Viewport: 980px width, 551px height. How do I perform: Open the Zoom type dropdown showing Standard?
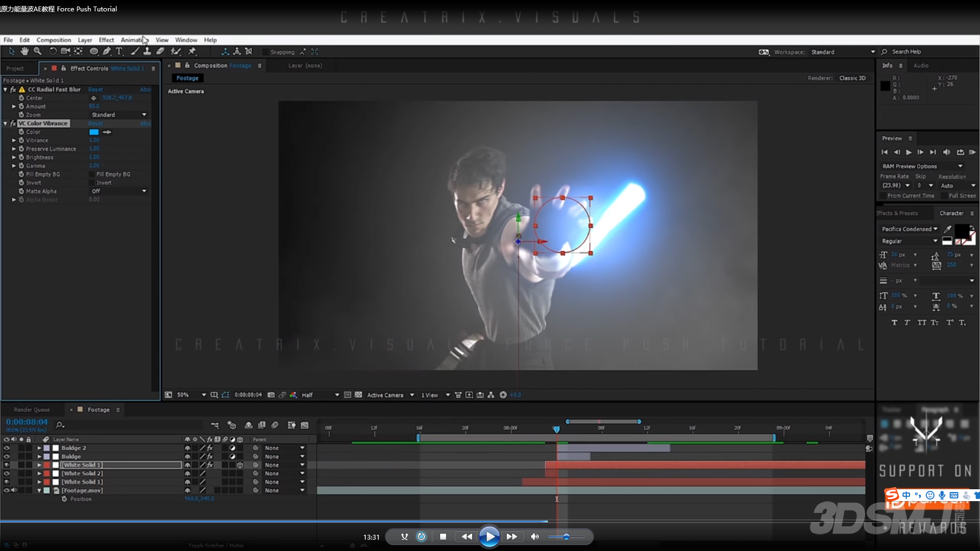coord(119,115)
